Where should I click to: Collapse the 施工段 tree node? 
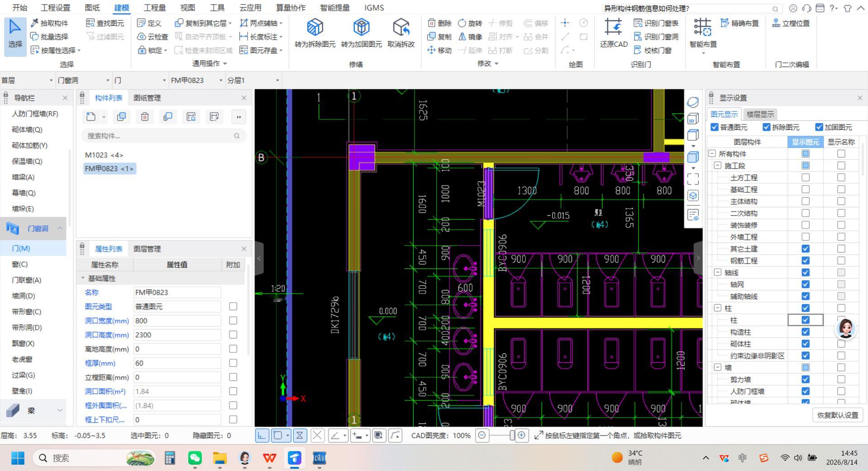(718, 166)
